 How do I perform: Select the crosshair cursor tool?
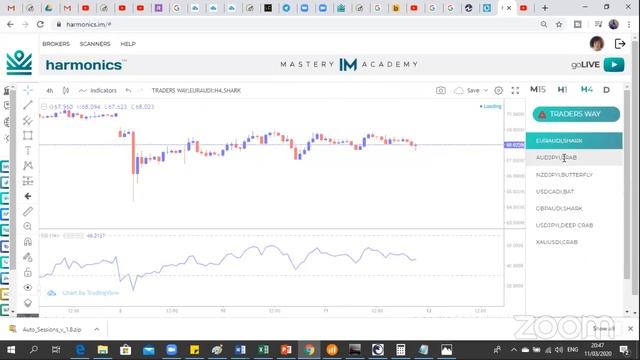[x=28, y=90]
